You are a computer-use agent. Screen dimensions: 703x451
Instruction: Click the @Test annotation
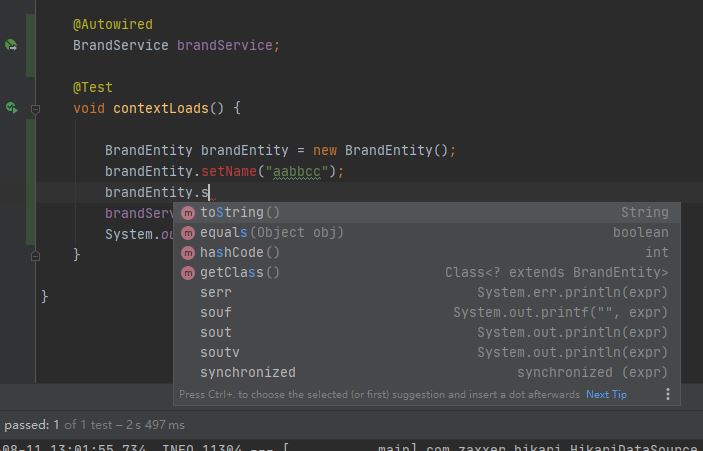point(93,87)
